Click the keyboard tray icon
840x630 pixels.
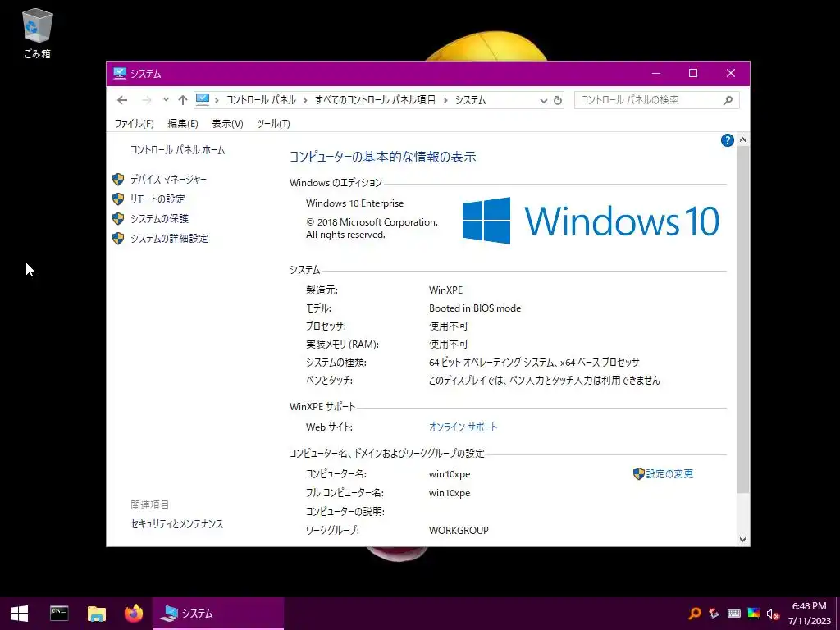(734, 614)
